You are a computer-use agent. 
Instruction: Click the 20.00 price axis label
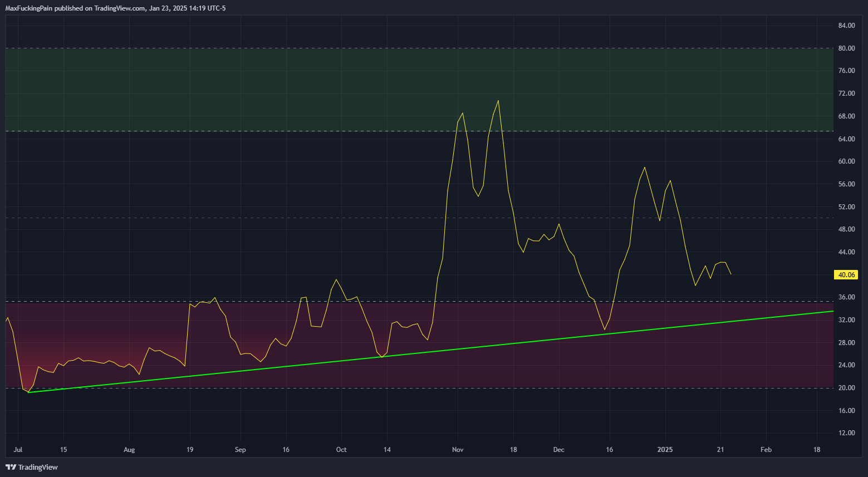pyautogui.click(x=846, y=388)
